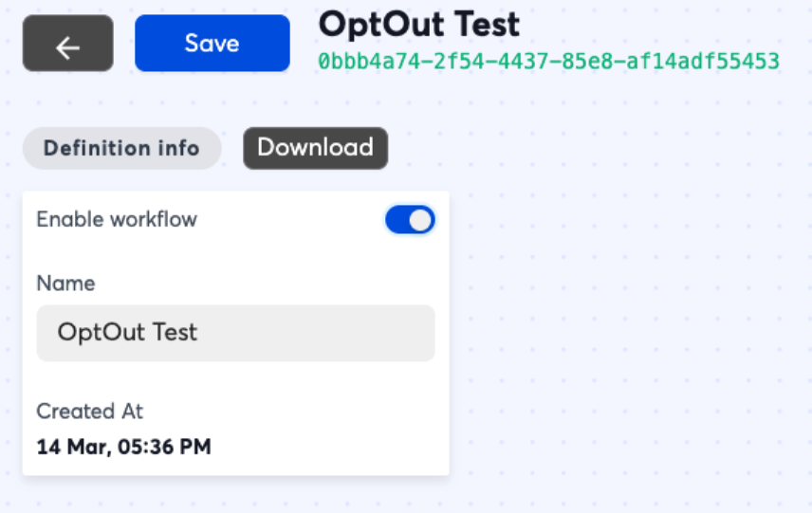This screenshot has width=812, height=513.
Task: Click the white knob of the workflow toggle
Action: [421, 220]
